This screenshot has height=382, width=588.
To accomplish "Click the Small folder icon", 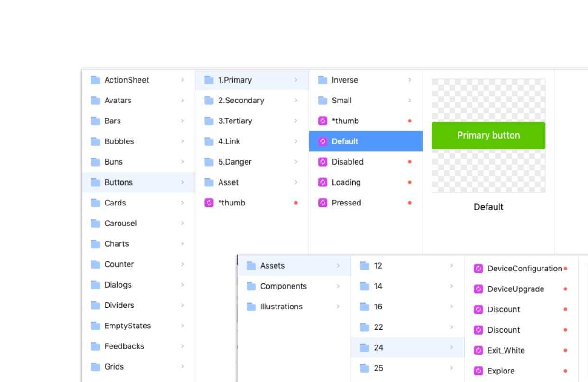I will 323,100.
